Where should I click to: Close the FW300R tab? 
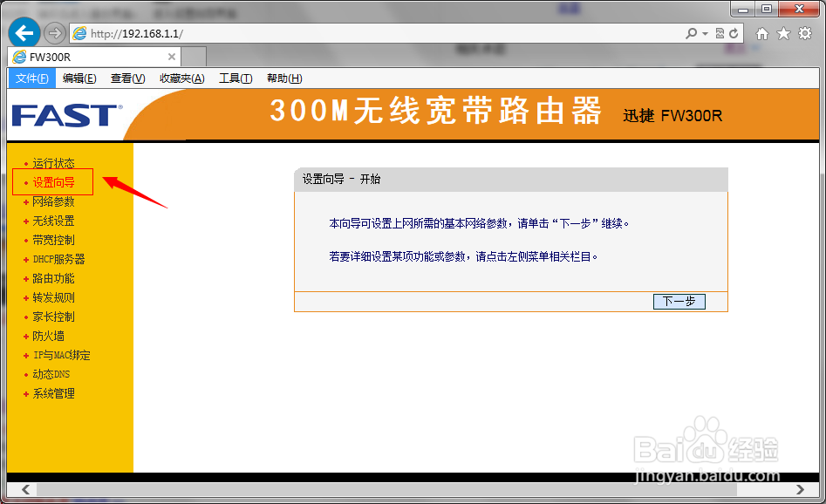(x=171, y=57)
